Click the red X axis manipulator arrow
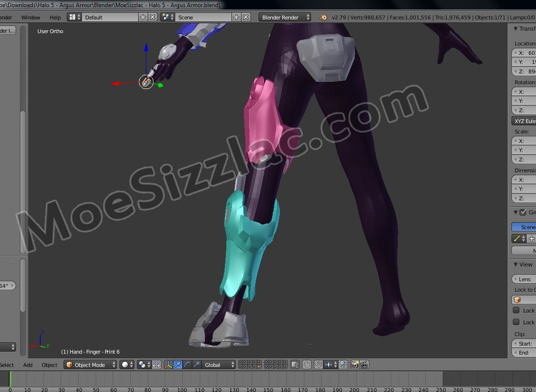The image size is (536, 392). coord(116,83)
